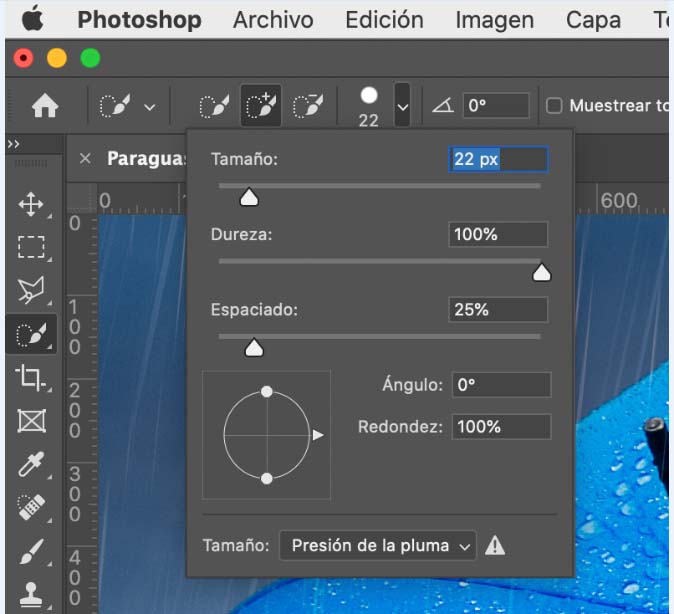This screenshot has height=614, width=674.
Task: Open the Archivo menu
Action: click(273, 20)
